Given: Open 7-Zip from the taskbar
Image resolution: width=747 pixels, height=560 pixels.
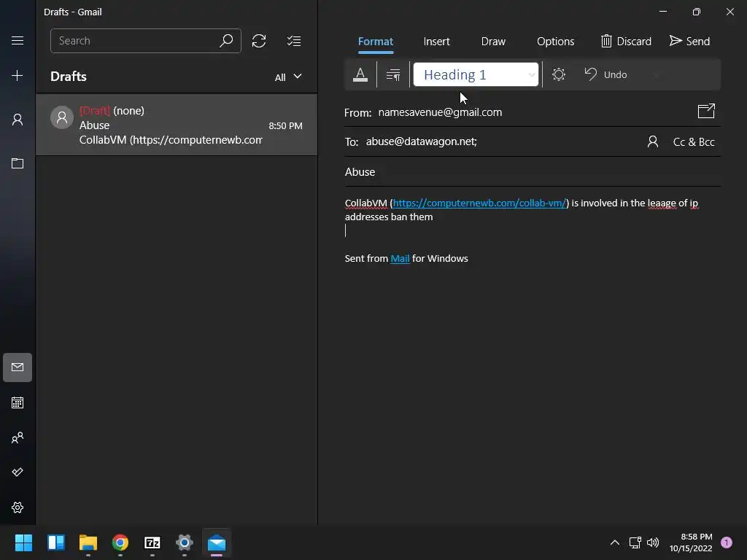Looking at the screenshot, I should click(152, 542).
